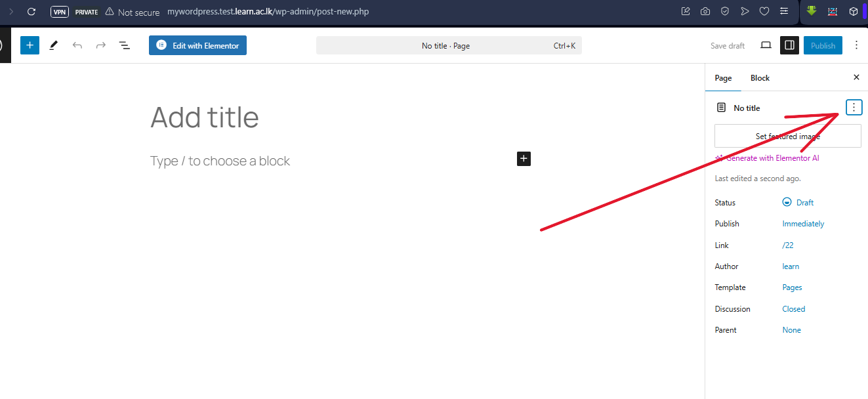This screenshot has height=399, width=868.
Task: Click the Publish button
Action: [823, 45]
